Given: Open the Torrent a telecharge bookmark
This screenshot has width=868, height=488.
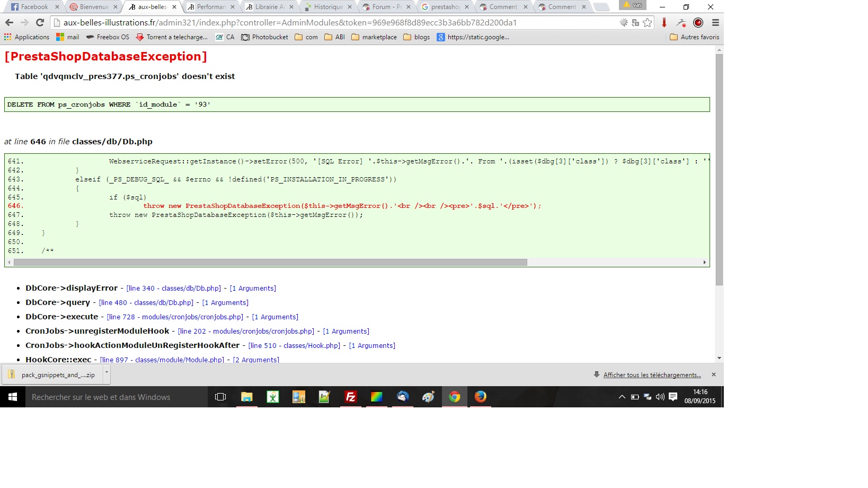Looking at the screenshot, I should pyautogui.click(x=172, y=37).
